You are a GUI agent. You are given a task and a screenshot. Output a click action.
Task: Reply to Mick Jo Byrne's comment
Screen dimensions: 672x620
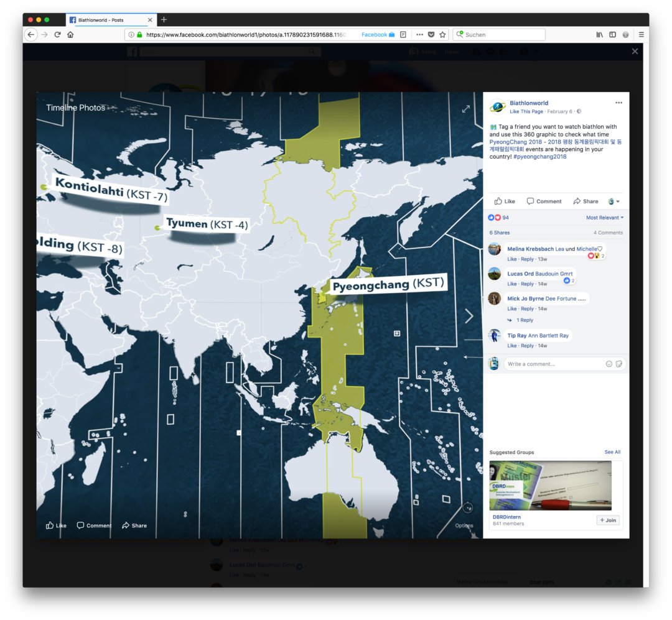527,309
